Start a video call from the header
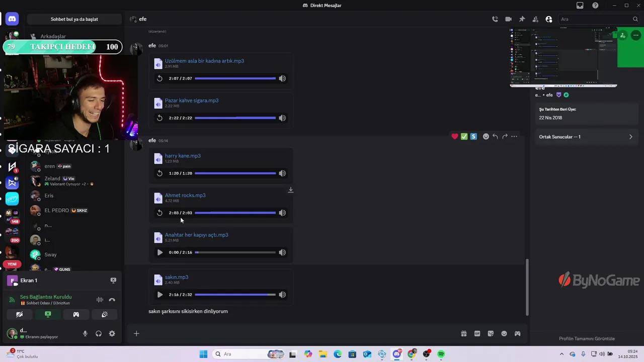Viewport: 644px width, 362px height. click(508, 19)
